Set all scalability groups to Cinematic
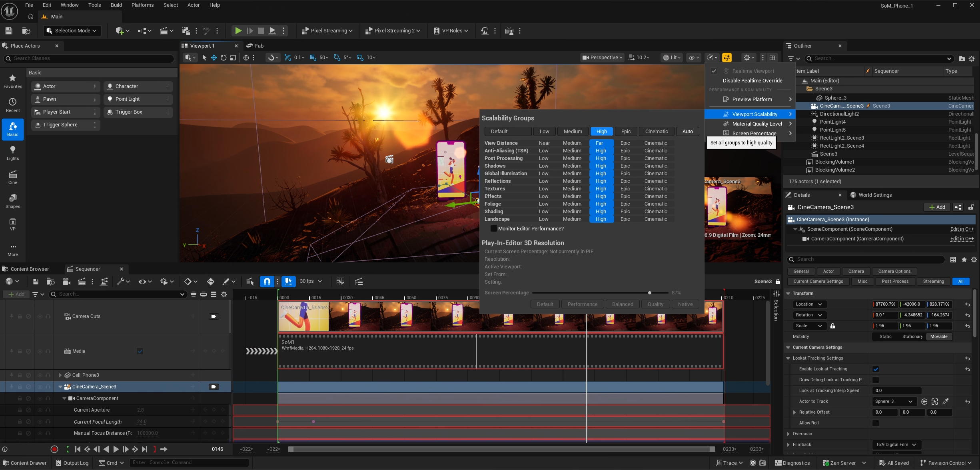Viewport: 980px width, 470px height. (656, 132)
